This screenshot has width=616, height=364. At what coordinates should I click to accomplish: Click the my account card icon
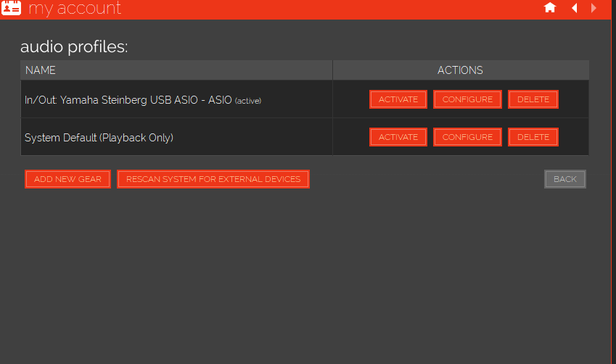point(12,9)
